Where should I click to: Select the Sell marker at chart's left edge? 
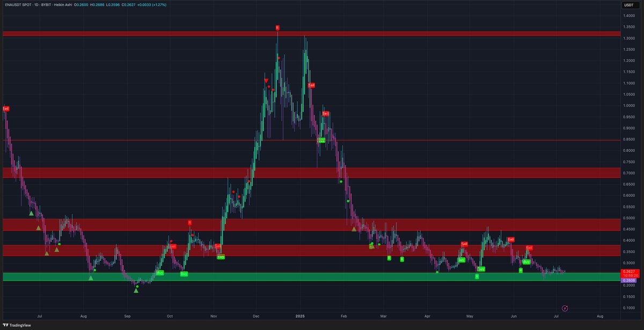pos(6,108)
